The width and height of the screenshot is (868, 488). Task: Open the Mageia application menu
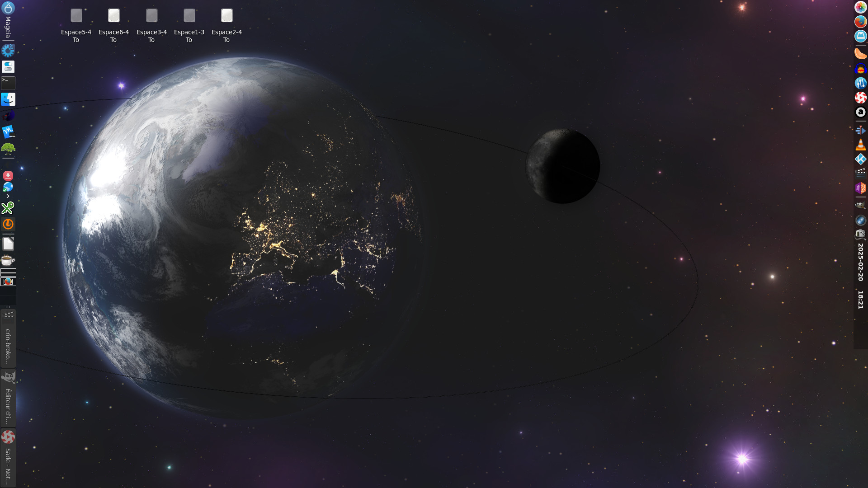(x=8, y=20)
